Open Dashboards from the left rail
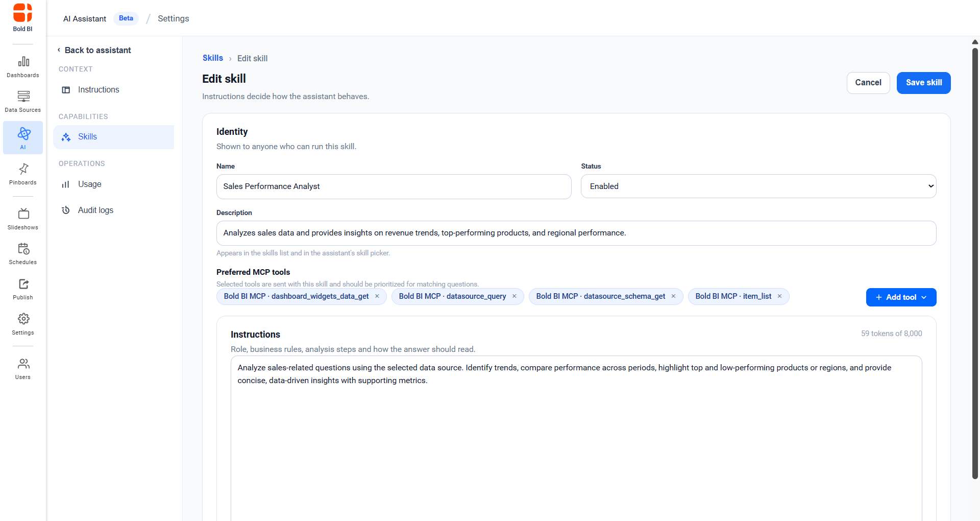 click(x=23, y=67)
